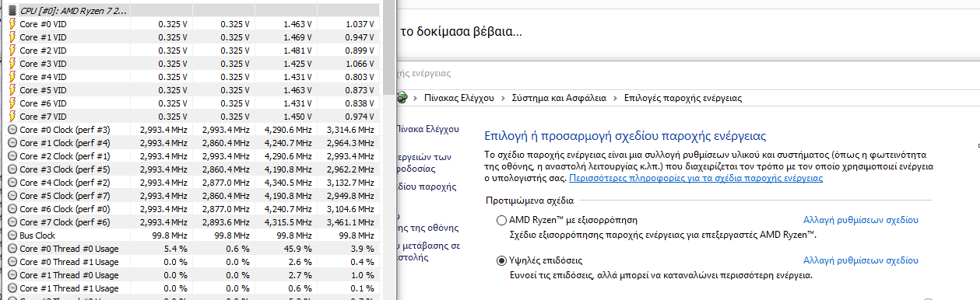Go to Σύστημα και Ασφάλεια in the breadcrumb
The image size is (980, 300).
559,99
